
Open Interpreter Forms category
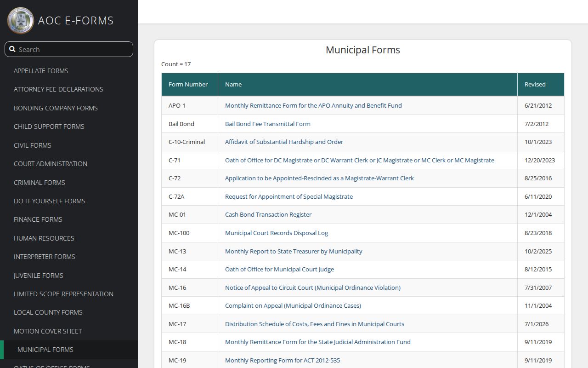pyautogui.click(x=45, y=257)
